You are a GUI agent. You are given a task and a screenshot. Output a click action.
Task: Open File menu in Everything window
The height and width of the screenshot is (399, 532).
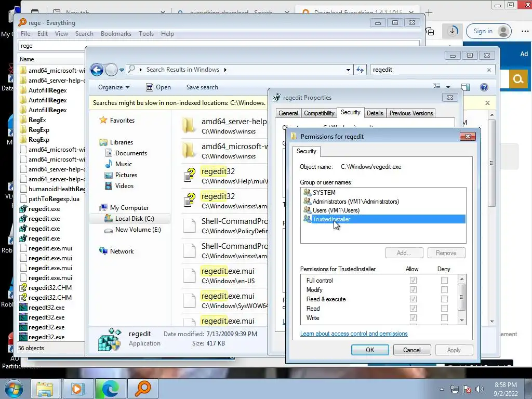25,34
